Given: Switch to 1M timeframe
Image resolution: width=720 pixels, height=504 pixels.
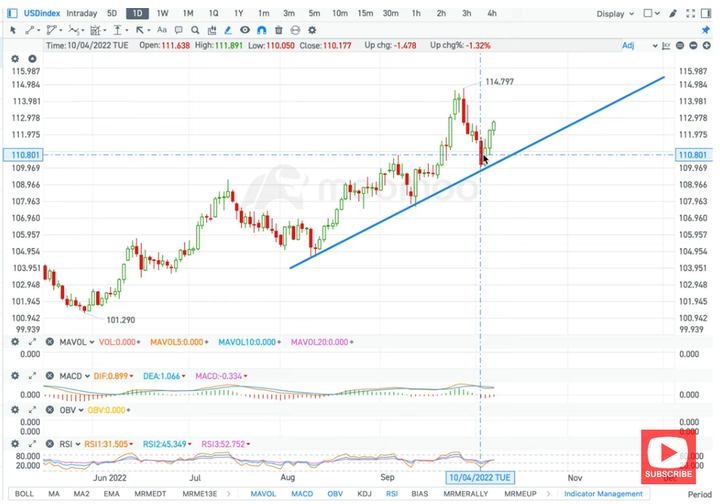Looking at the screenshot, I should (188, 13).
